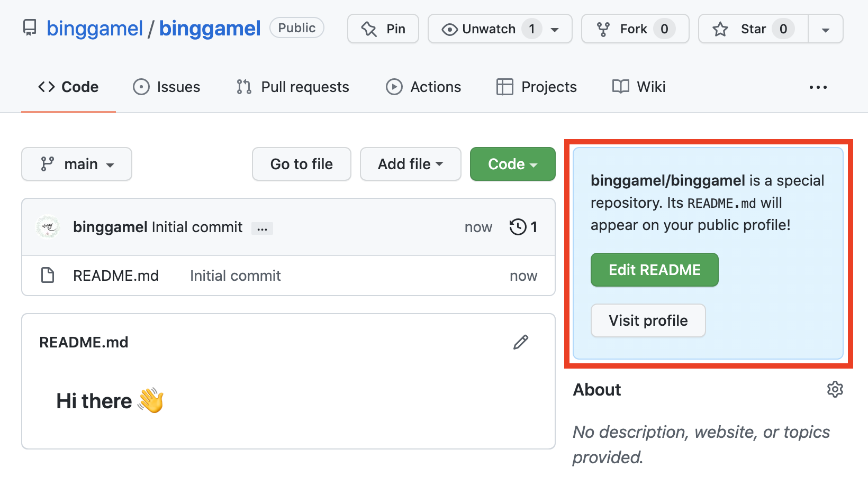This screenshot has width=868, height=477.
Task: Click the eye icon on Unwatch
Action: point(449,30)
